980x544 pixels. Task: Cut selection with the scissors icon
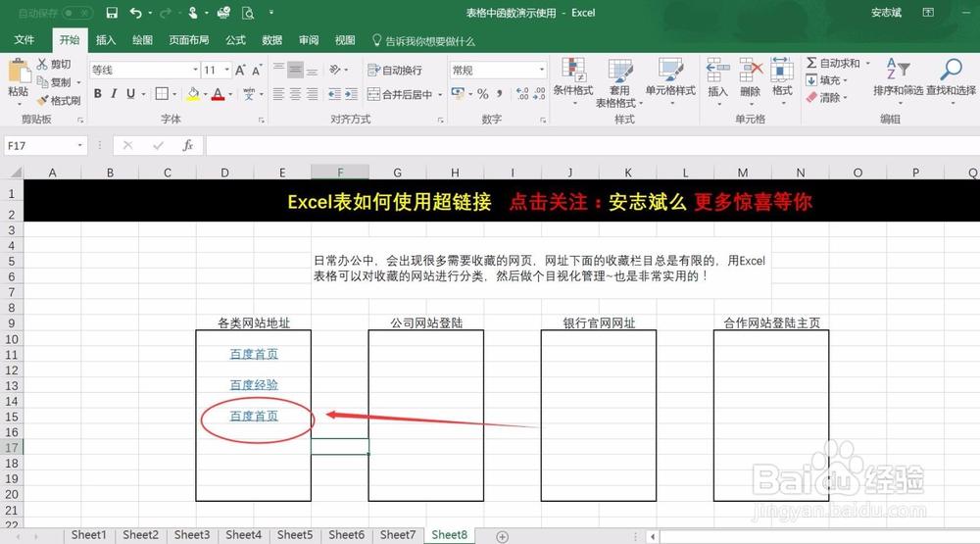42,64
